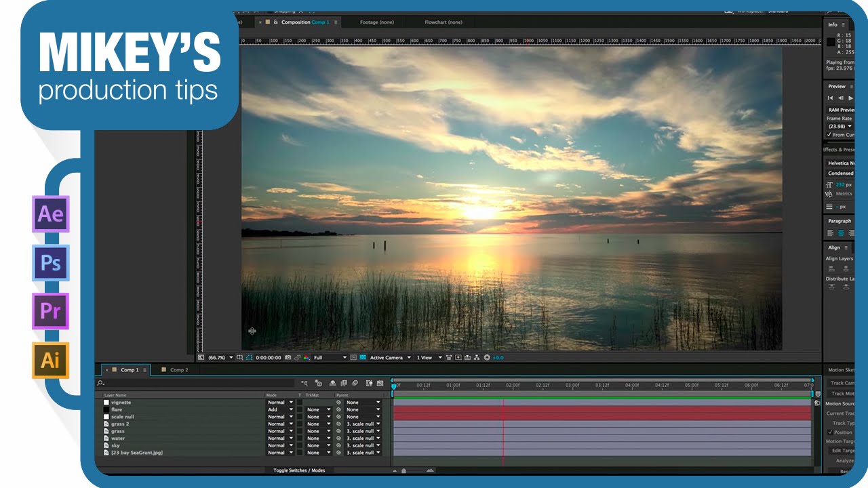Take a snapshot with the camera icon

[x=288, y=357]
